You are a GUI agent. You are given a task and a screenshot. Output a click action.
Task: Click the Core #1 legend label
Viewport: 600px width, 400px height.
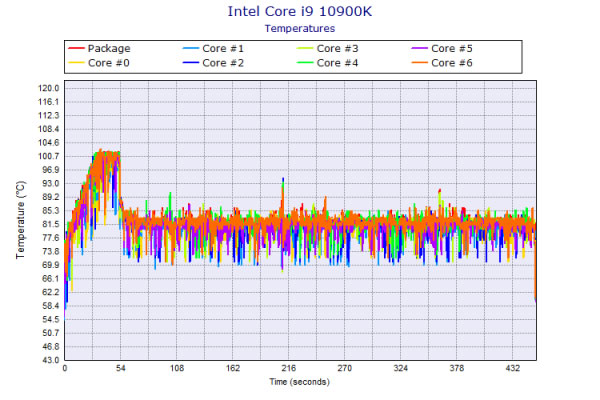(x=223, y=49)
